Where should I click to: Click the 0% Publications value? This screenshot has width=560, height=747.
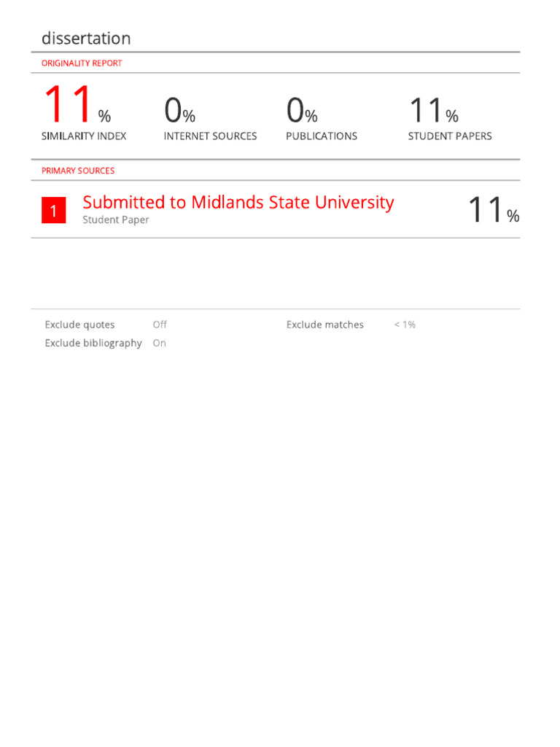302,112
